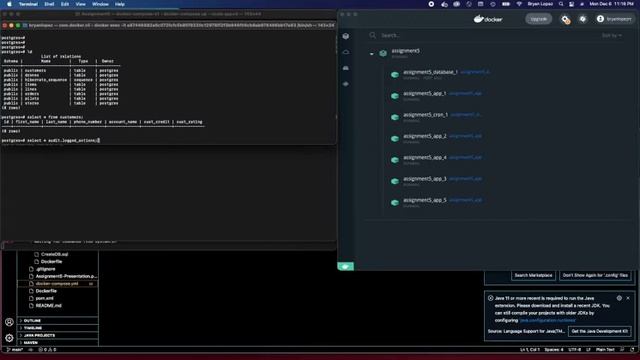Screen dimensions: 640x360
Task: Click the Docker Upgrade button
Action: [x=538, y=19]
